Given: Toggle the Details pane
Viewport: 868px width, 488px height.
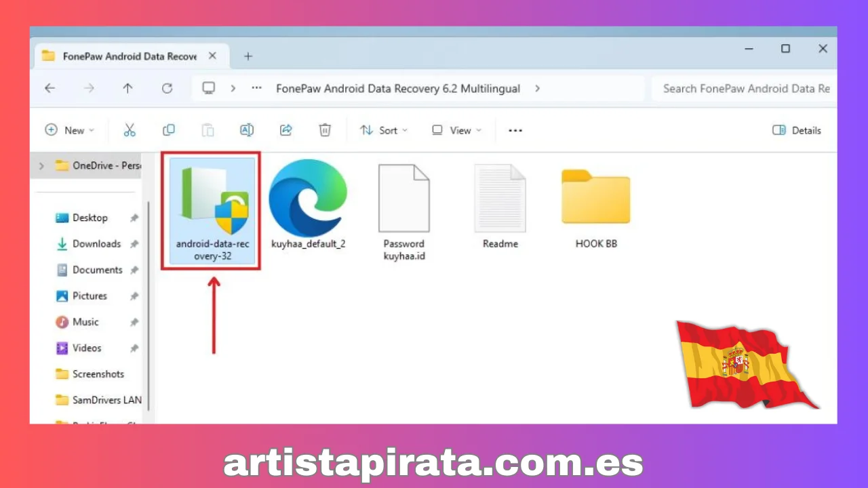Looking at the screenshot, I should (797, 130).
